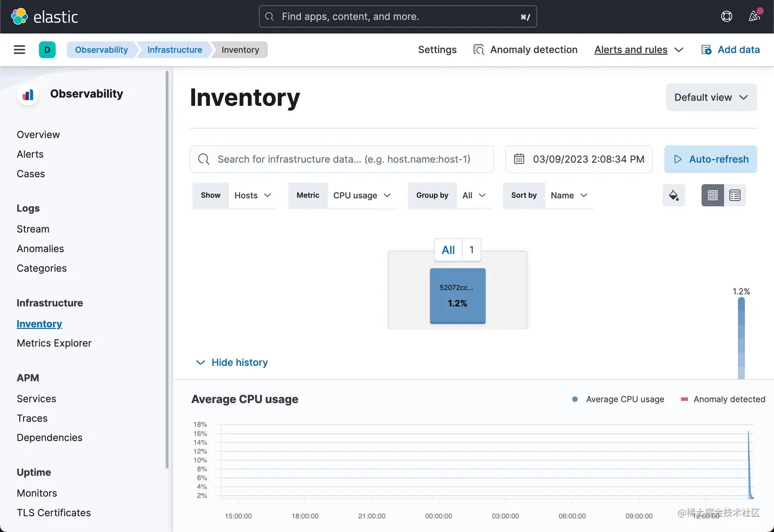
Task: Open Categories under Logs
Action: 41,268
